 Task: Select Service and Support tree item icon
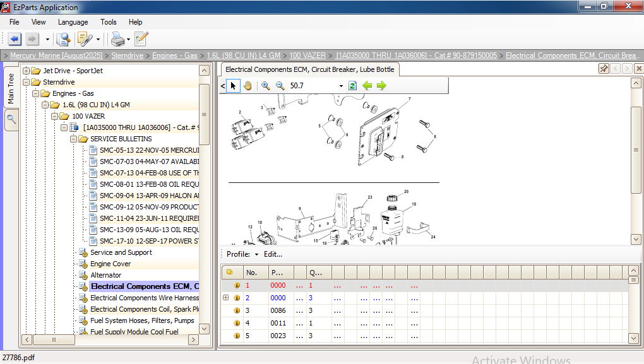[x=83, y=252]
